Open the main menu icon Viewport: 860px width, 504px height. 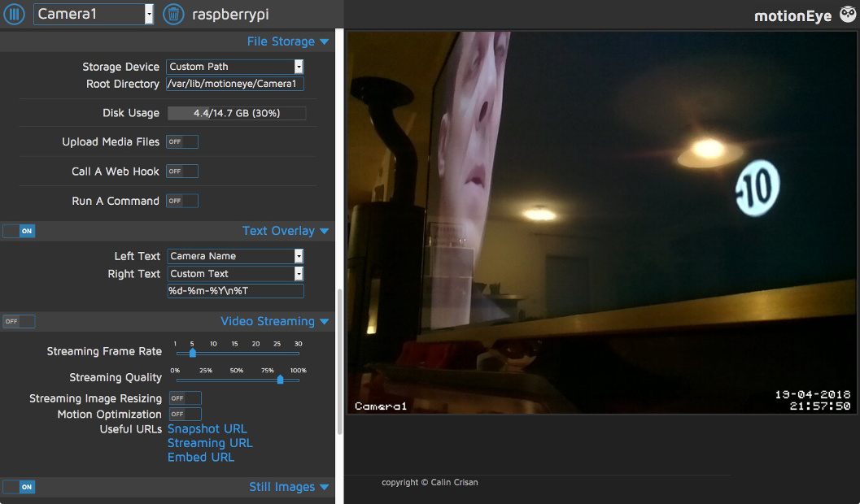click(x=13, y=14)
